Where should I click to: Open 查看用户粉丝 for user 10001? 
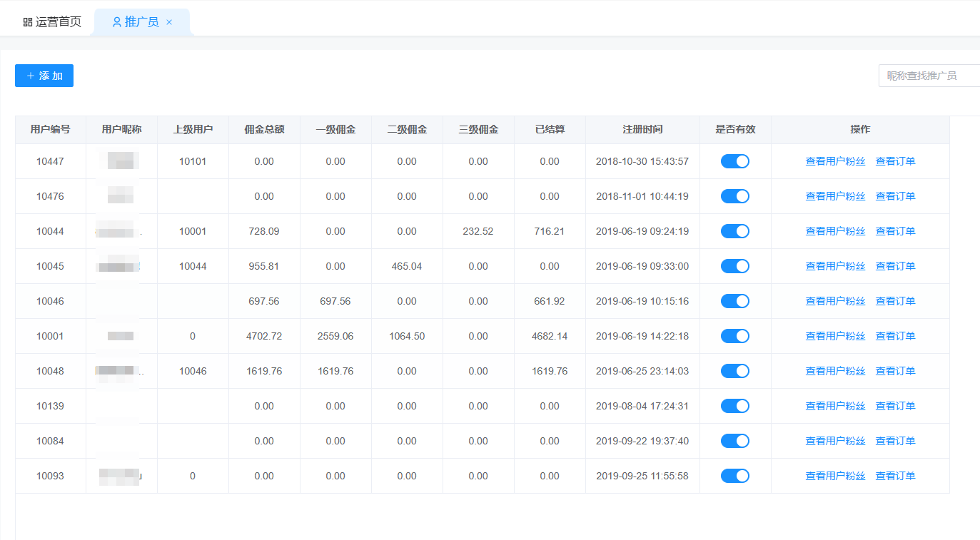[835, 336]
